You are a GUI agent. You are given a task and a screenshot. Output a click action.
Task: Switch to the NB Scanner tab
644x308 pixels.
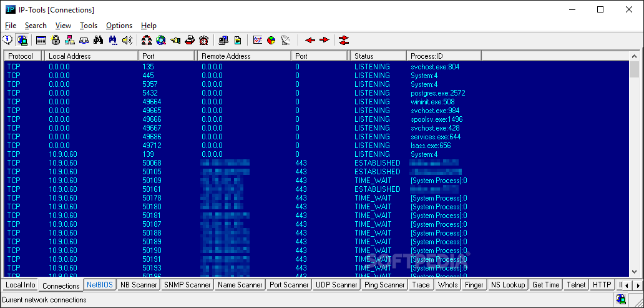[139, 284]
